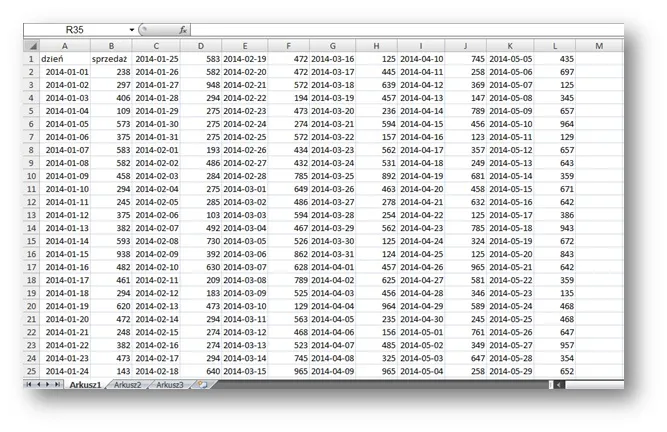This screenshot has width=667, height=432.
Task: Switch to the Arkusz1 sheet tab
Action: (x=85, y=385)
